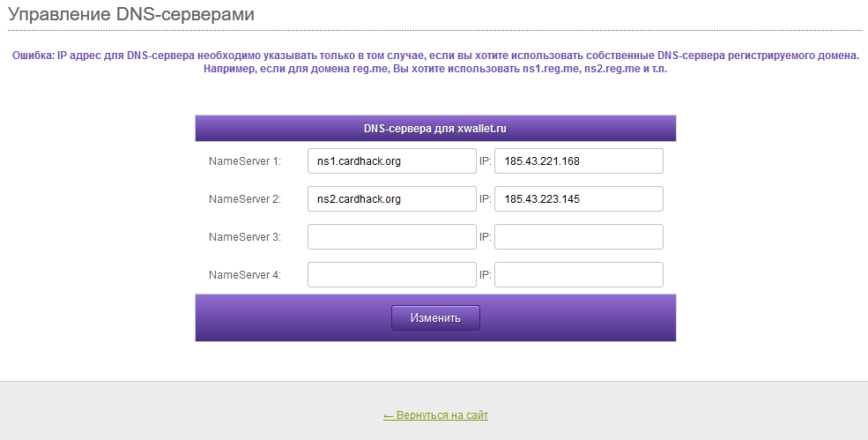Click the DNS-сервера для xwallet.ru header

[435, 129]
